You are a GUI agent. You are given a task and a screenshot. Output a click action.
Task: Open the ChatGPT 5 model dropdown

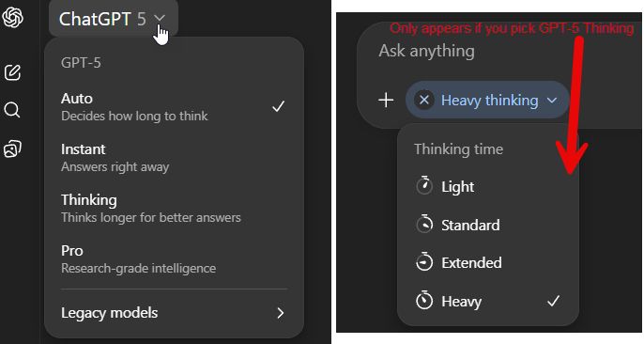[x=114, y=19]
